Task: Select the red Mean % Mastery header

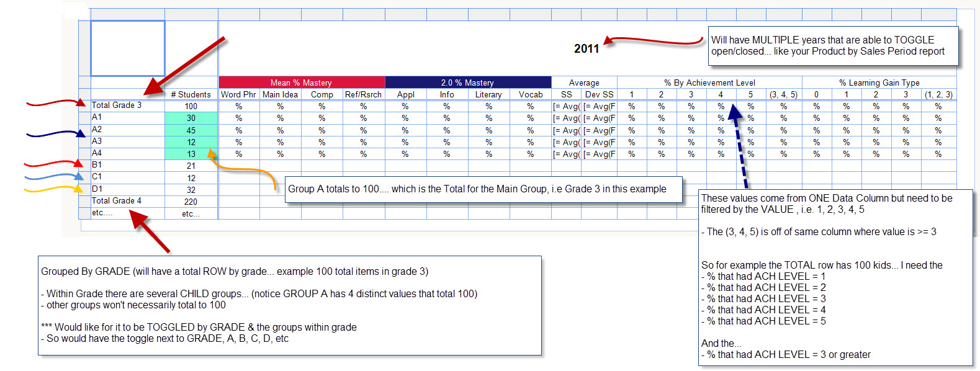Action: point(302,83)
